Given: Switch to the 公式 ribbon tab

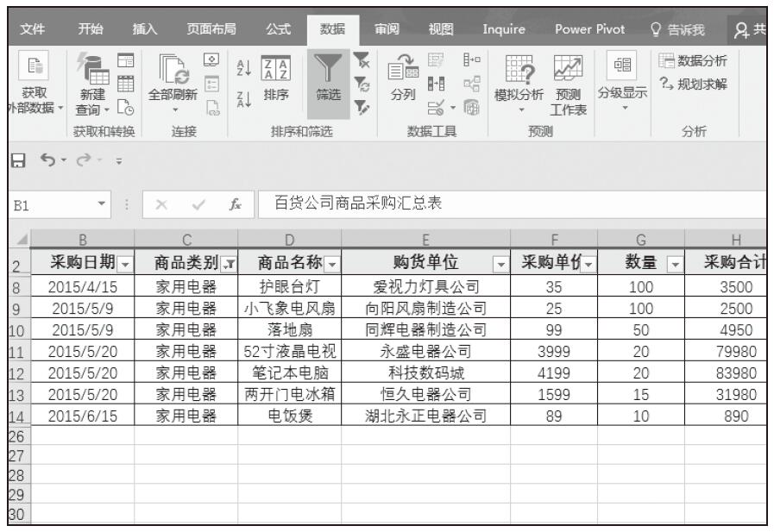Looking at the screenshot, I should coord(278,32).
